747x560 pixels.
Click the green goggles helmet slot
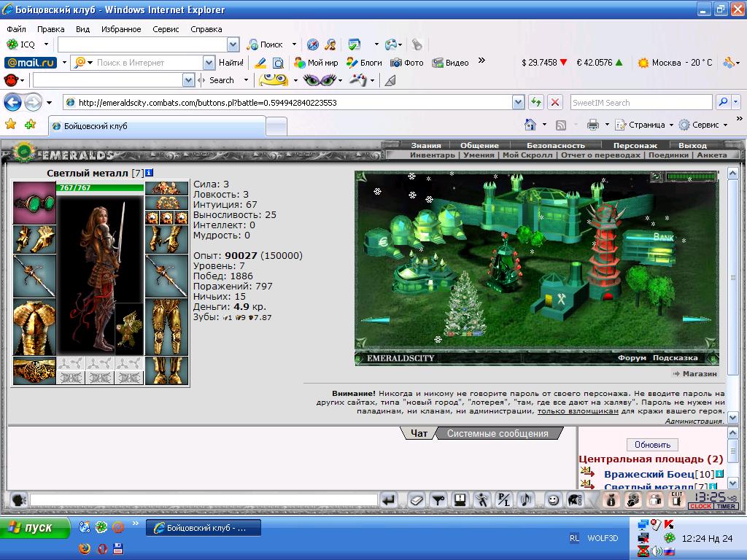34,203
